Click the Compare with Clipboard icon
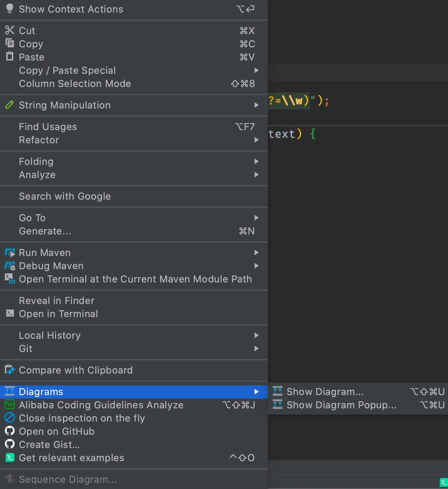Image resolution: width=448 pixels, height=489 pixels. pyautogui.click(x=10, y=370)
